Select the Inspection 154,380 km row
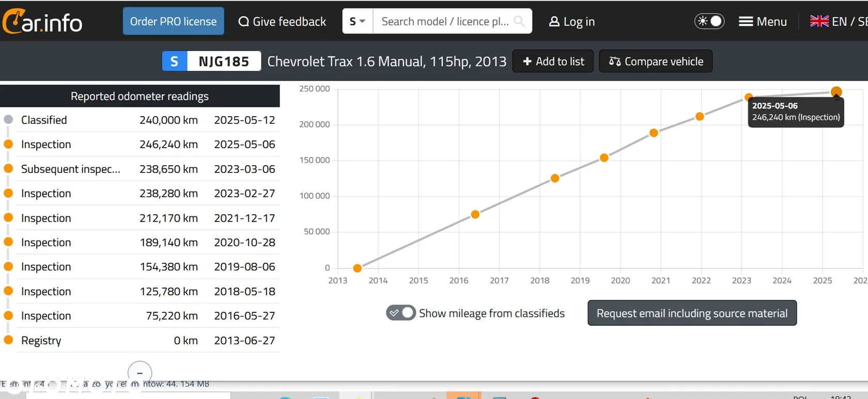This screenshot has width=868, height=399. point(140,266)
